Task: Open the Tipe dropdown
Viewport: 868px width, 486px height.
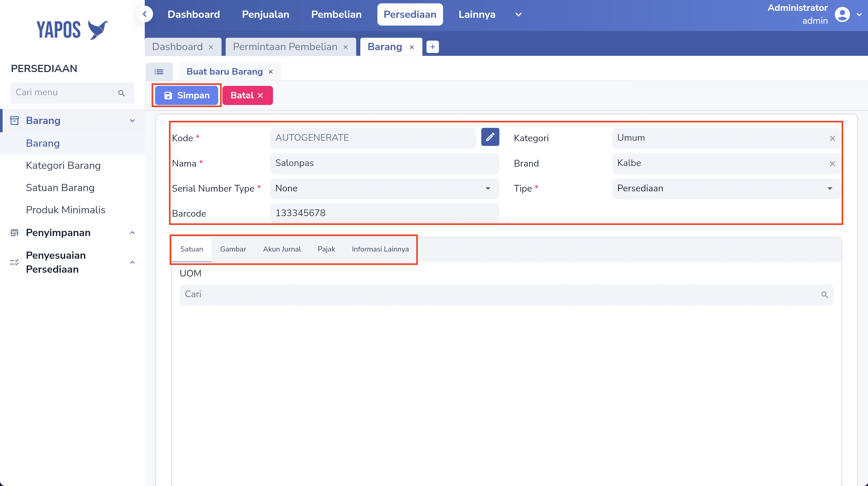Action: (726, 189)
